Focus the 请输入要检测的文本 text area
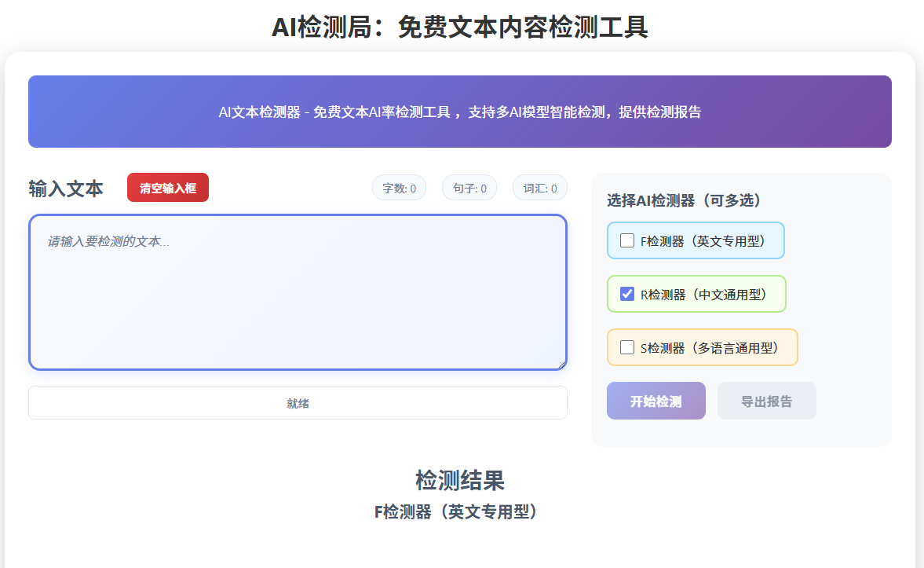Screen dimensions: 924x568 click(297, 291)
